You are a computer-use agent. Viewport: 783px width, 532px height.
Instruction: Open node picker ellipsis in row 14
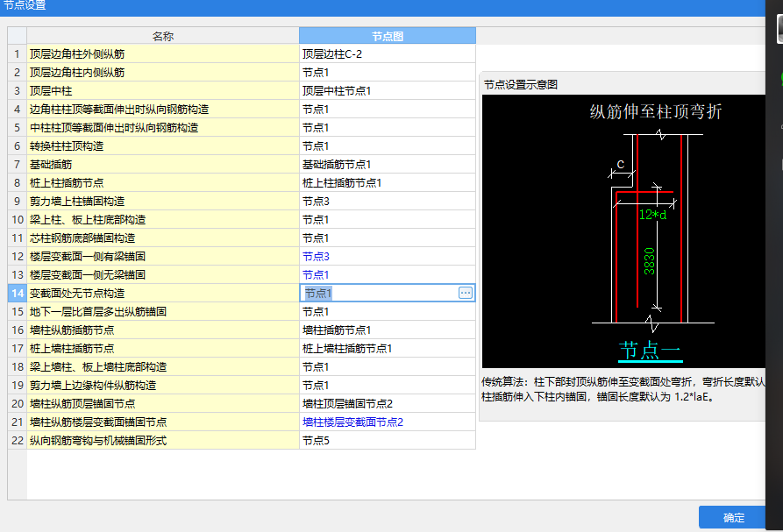pyautogui.click(x=465, y=293)
